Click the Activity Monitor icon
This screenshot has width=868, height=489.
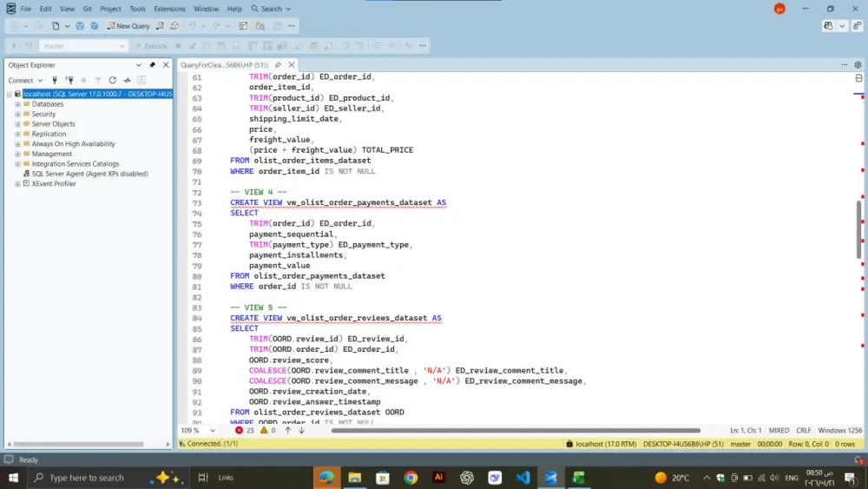[x=127, y=80]
